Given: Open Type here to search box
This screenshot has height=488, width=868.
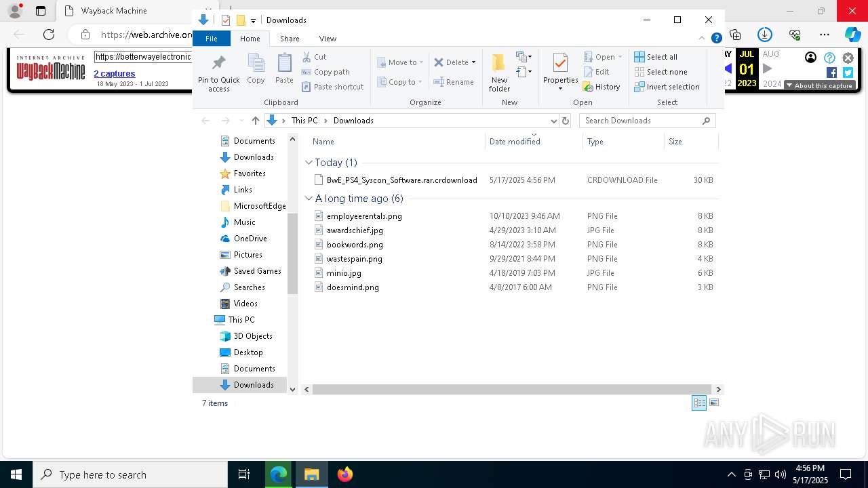Looking at the screenshot, I should [x=130, y=474].
